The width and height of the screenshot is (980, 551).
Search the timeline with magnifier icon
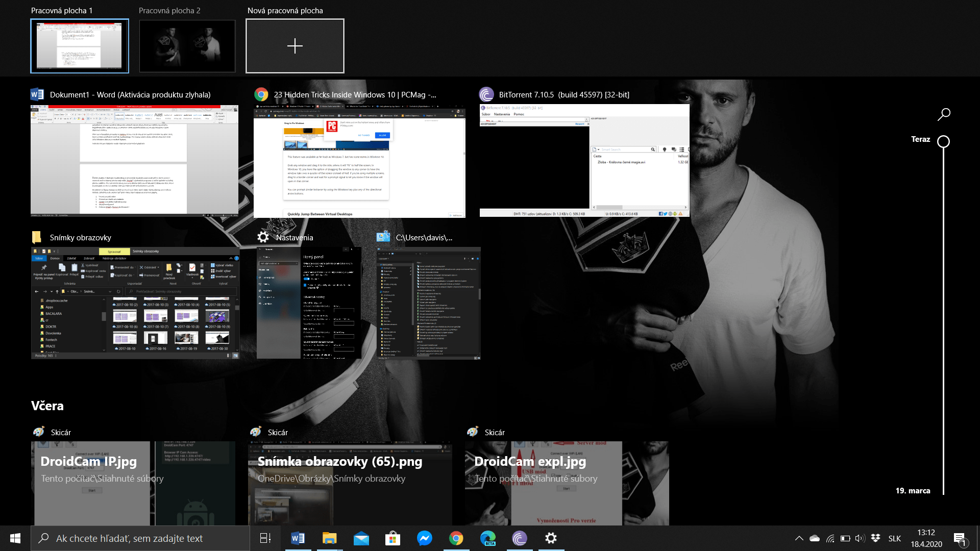pos(944,114)
